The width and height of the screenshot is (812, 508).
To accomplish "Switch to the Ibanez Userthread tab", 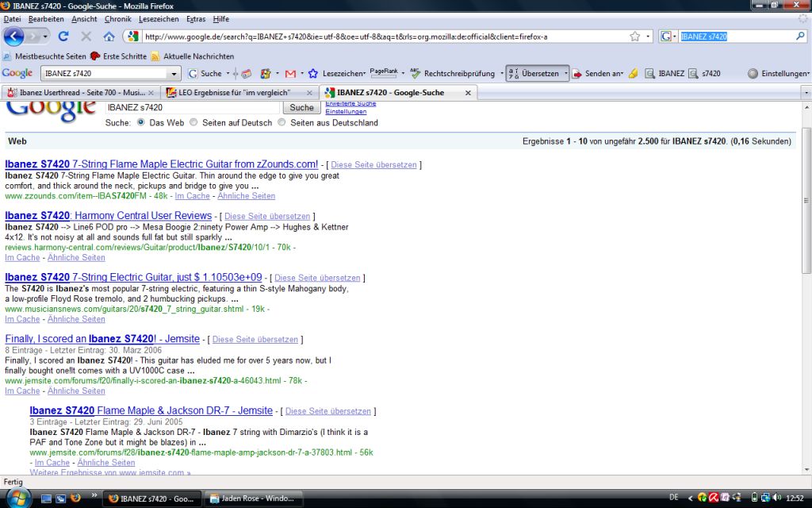I will 80,93.
